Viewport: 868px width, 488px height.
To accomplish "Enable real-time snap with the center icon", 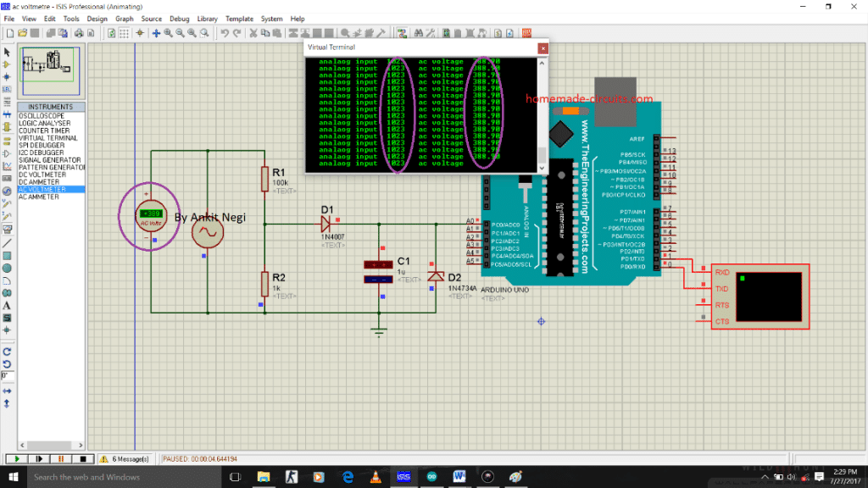I will coord(140,33).
